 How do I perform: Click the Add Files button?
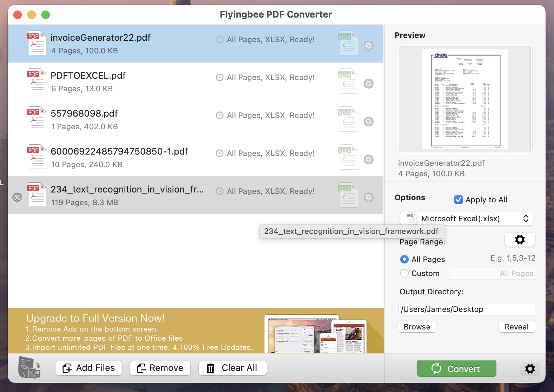(x=89, y=368)
